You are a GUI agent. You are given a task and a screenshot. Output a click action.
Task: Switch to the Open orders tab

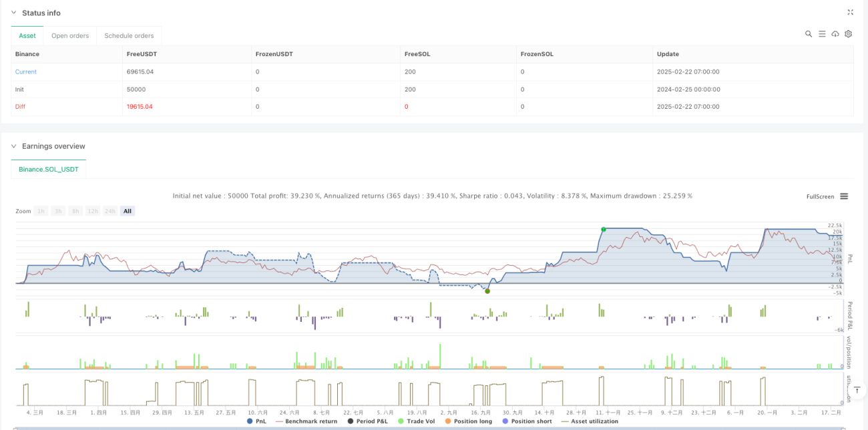coord(69,35)
